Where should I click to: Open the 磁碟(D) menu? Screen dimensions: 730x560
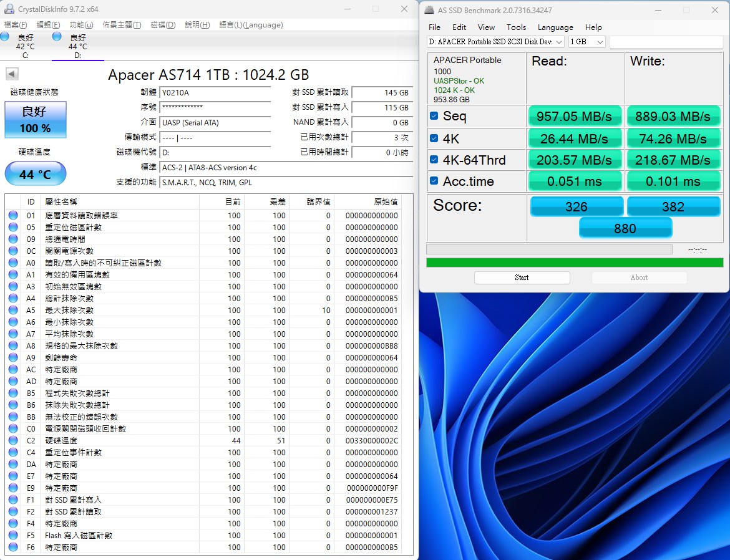click(x=163, y=25)
